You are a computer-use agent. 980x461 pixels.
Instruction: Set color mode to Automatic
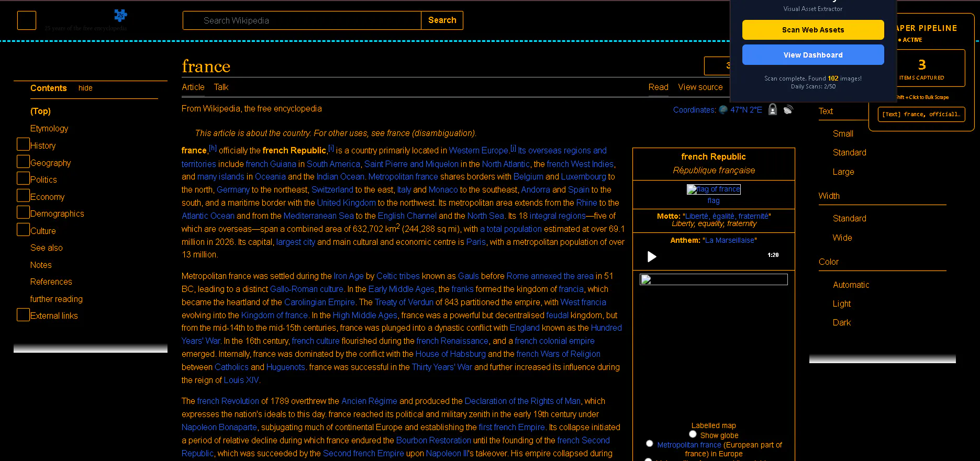(x=851, y=285)
